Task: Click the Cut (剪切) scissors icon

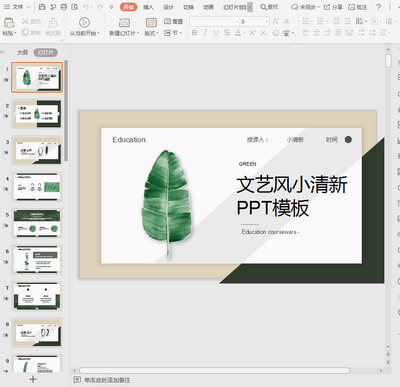Action: [25, 21]
